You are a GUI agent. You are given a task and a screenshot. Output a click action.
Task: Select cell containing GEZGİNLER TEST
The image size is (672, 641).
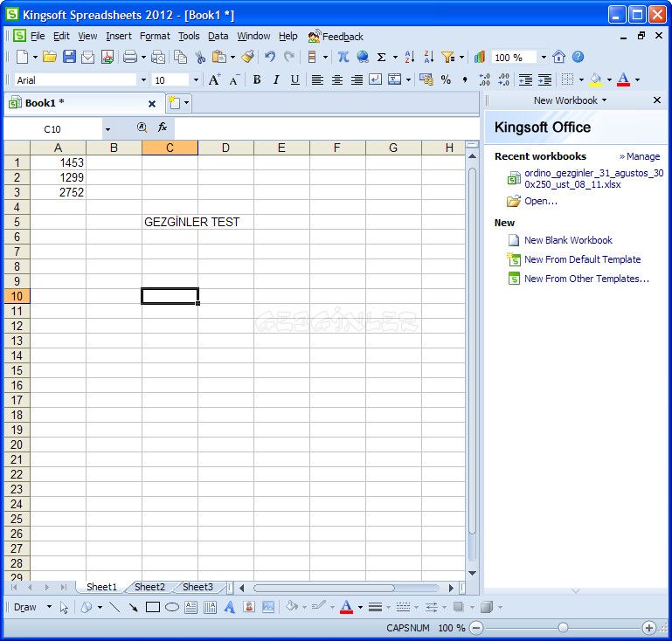point(170,222)
